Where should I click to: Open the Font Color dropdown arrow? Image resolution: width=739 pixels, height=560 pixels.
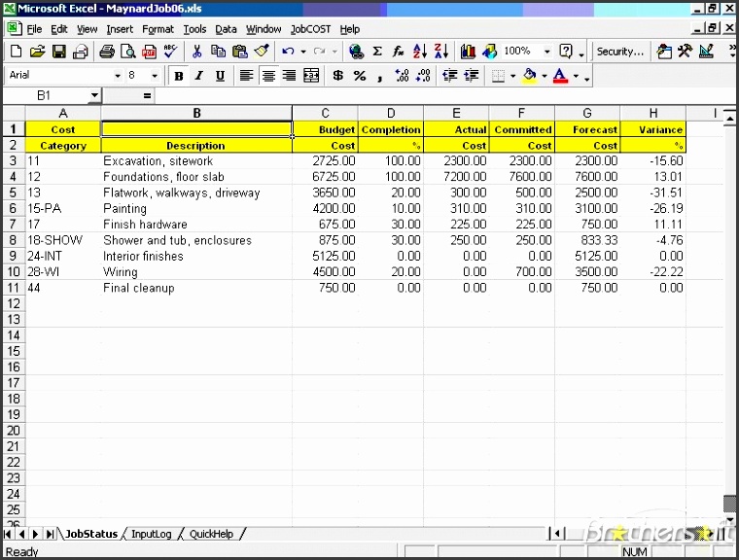pos(576,76)
